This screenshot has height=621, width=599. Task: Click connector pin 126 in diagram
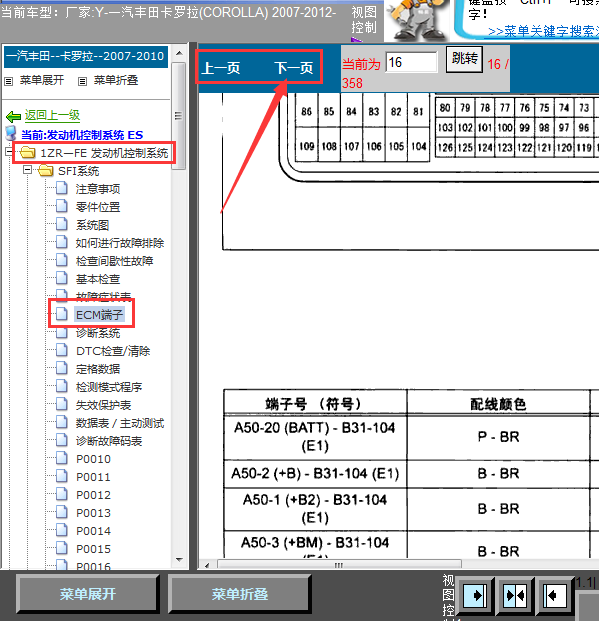click(x=445, y=147)
